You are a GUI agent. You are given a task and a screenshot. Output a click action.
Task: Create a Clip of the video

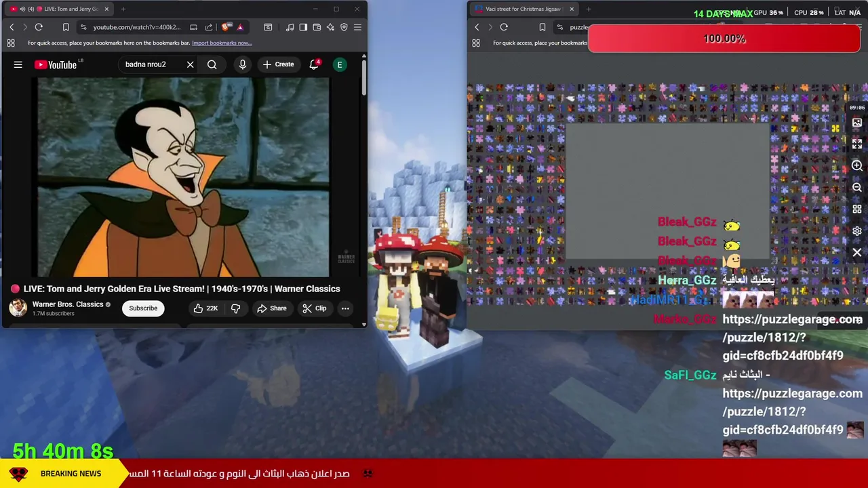[314, 308]
